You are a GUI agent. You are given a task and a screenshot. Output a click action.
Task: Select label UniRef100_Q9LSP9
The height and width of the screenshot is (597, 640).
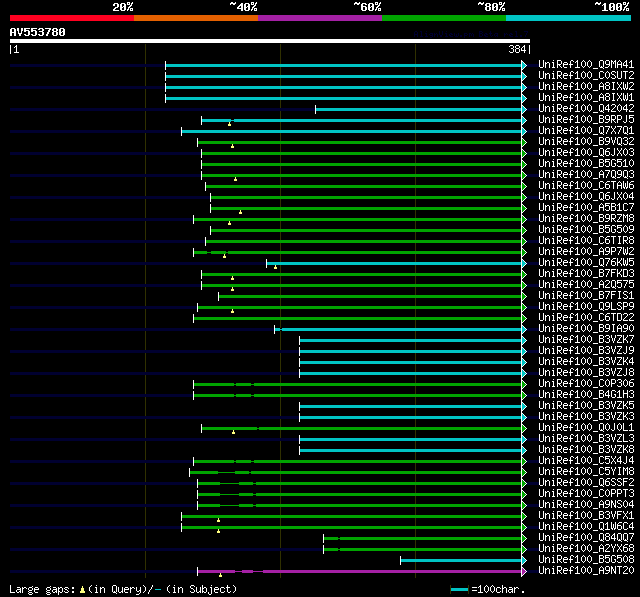586,306
